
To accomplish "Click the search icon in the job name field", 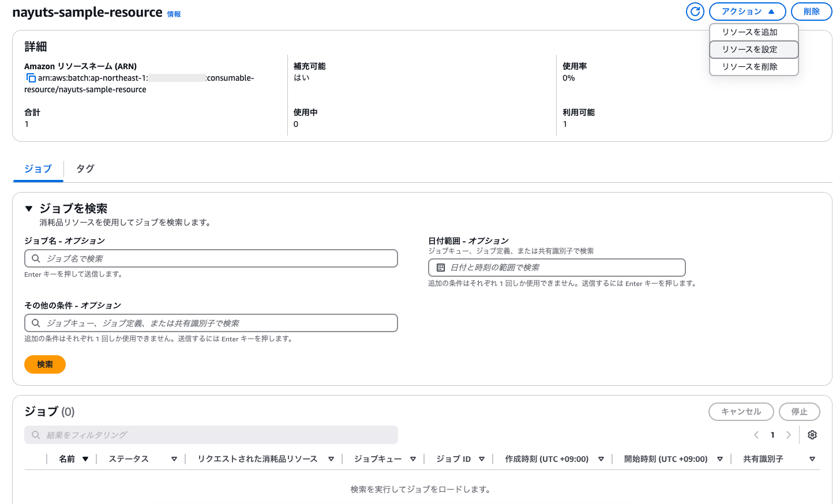I will [x=36, y=258].
